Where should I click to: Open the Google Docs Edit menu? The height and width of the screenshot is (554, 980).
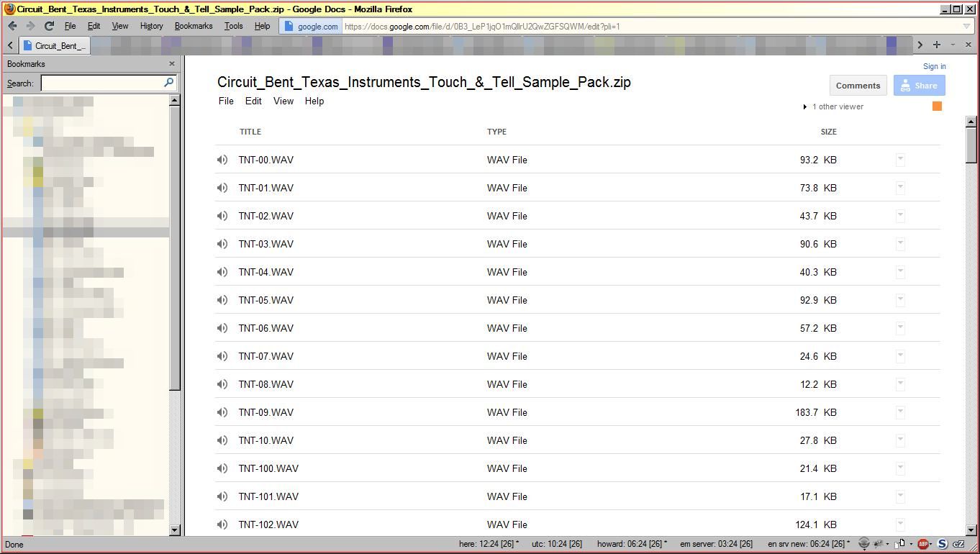coord(253,101)
